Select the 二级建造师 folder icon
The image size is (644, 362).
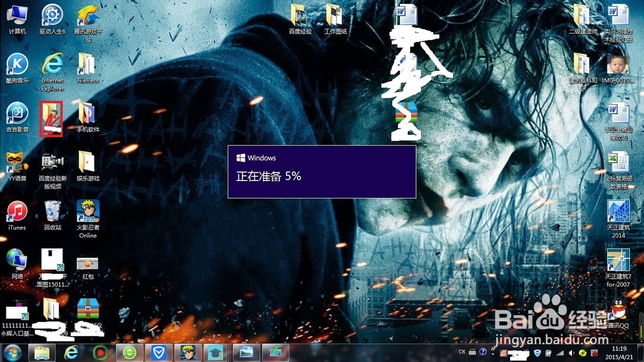(583, 19)
